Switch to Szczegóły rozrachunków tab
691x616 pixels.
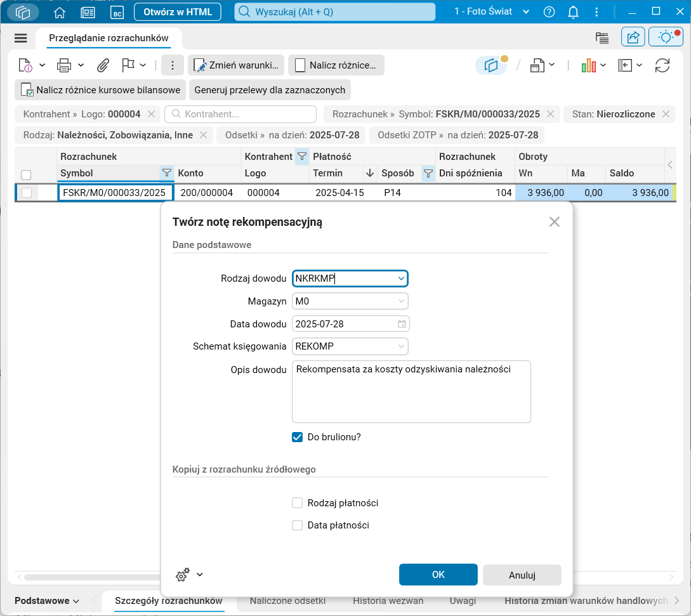(168, 601)
